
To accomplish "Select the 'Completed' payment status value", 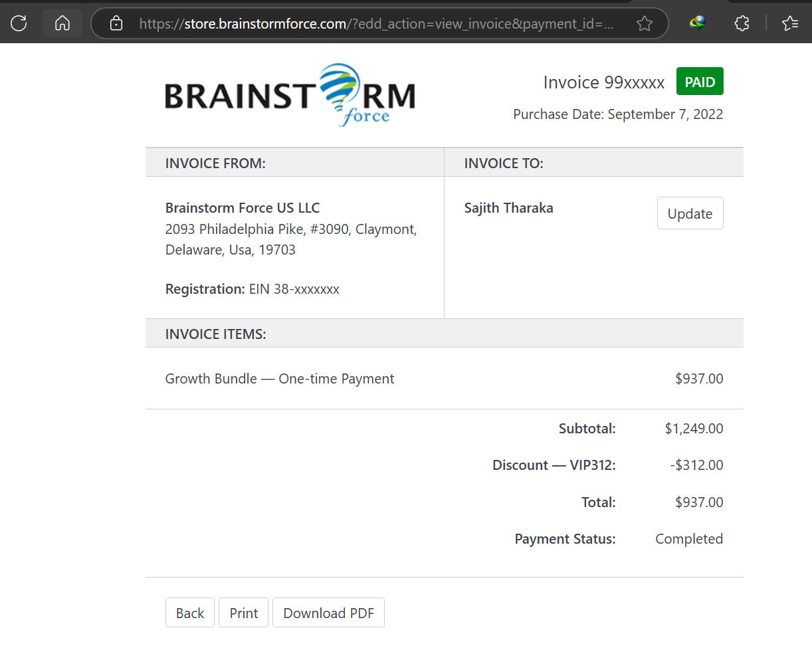I will click(x=689, y=539).
